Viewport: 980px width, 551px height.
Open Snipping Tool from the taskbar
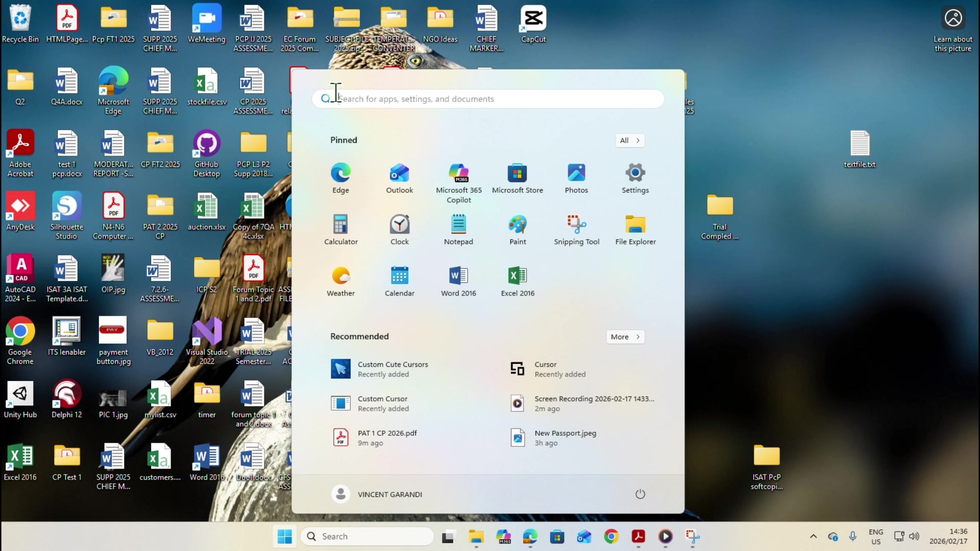pyautogui.click(x=692, y=536)
